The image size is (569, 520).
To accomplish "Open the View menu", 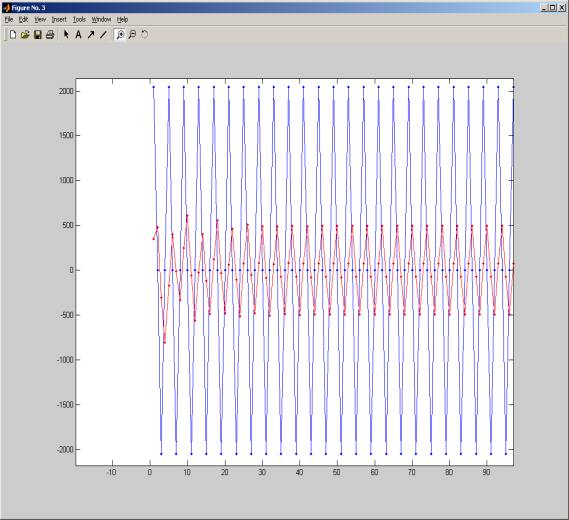I will [40, 20].
